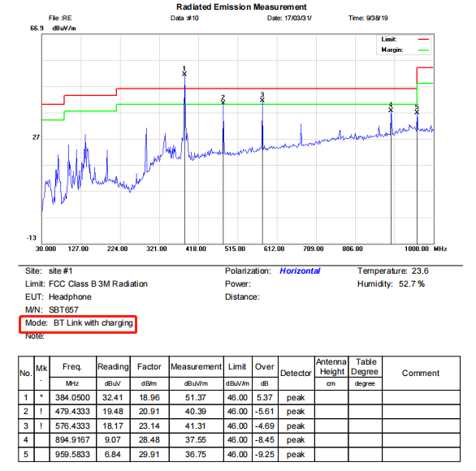Click the blue 'Horizontal' polarization value
The height and width of the screenshot is (471, 476).
[x=300, y=271]
